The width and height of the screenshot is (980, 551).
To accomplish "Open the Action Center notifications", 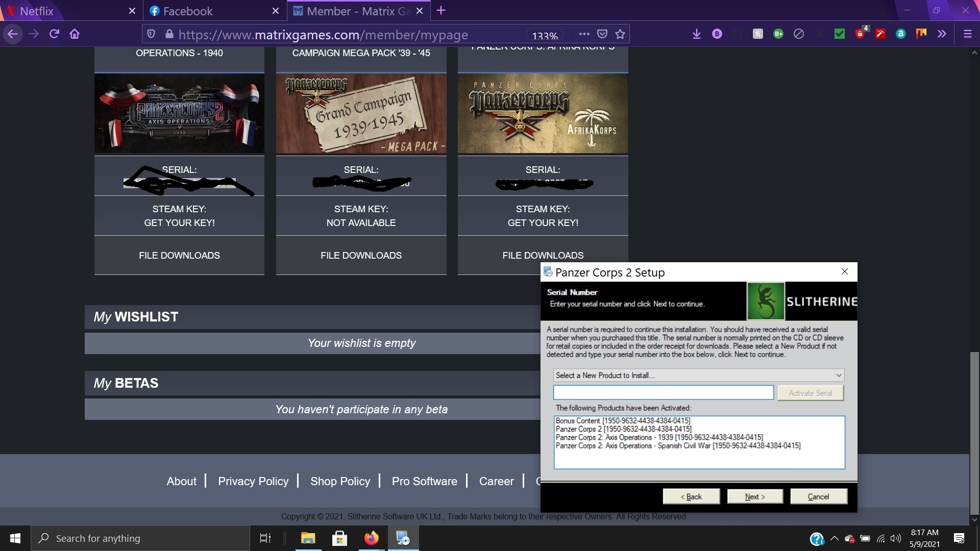I will click(959, 538).
